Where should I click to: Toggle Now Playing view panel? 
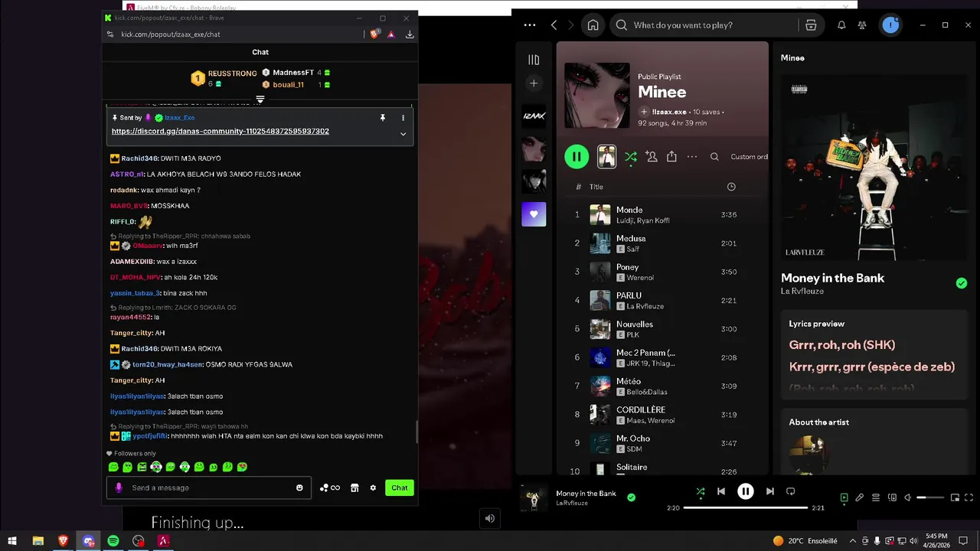844,497
